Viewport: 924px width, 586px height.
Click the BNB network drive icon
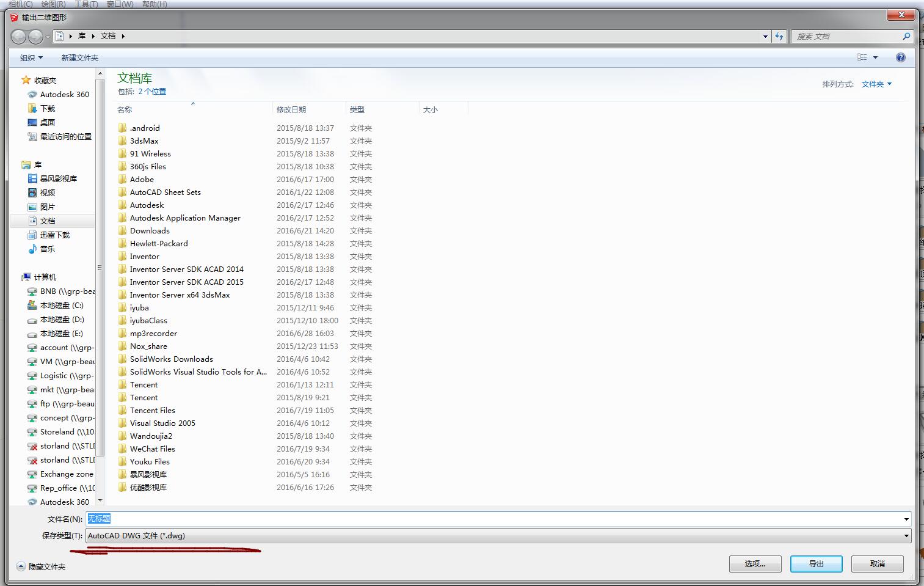tap(32, 291)
